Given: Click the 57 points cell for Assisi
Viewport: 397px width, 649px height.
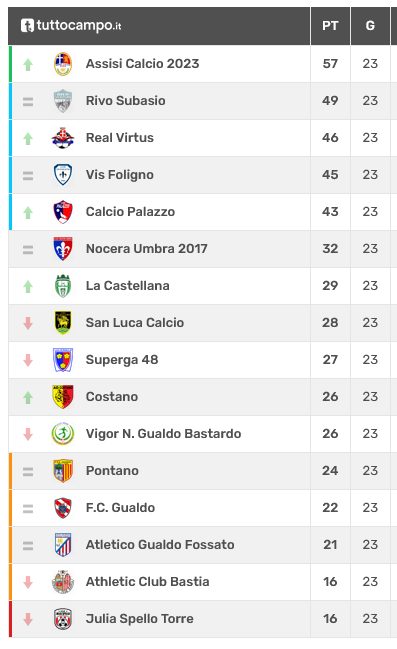Looking at the screenshot, I should coord(330,64).
